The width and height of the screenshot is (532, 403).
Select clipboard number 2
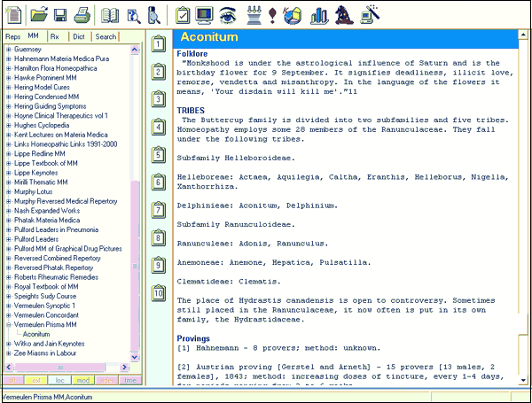pyautogui.click(x=159, y=71)
